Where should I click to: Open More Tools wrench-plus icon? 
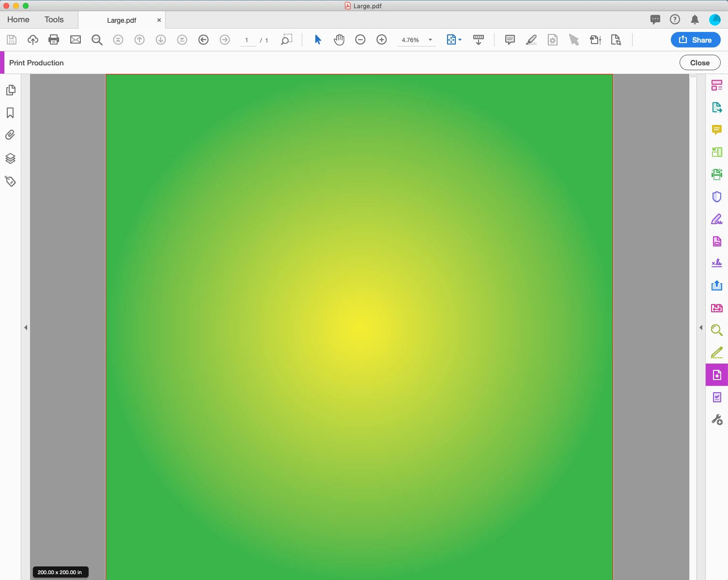coord(717,419)
